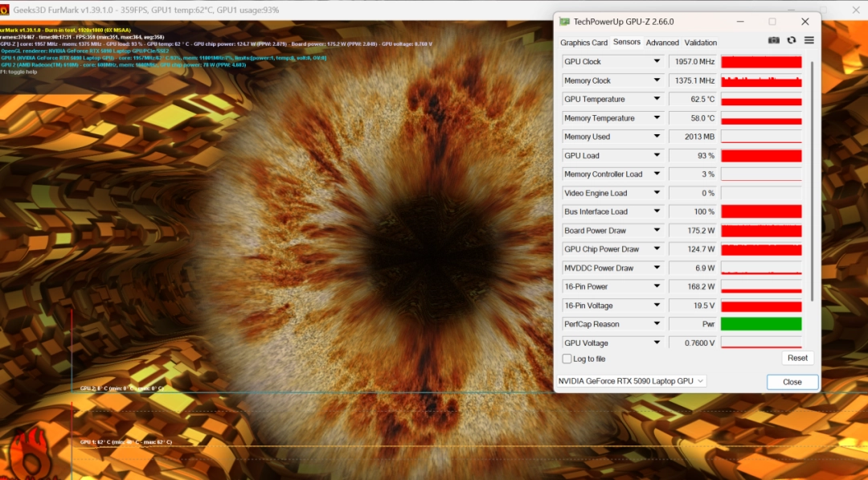Open the PerfCap Reason sensor dropdown
Screen dimensions: 868x480
(x=657, y=324)
